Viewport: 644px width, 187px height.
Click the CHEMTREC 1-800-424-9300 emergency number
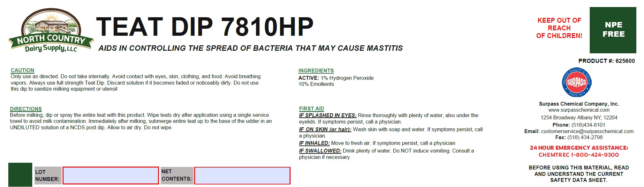point(579,155)
